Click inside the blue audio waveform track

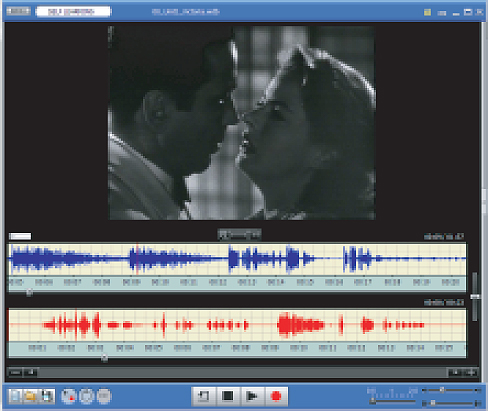click(x=237, y=260)
